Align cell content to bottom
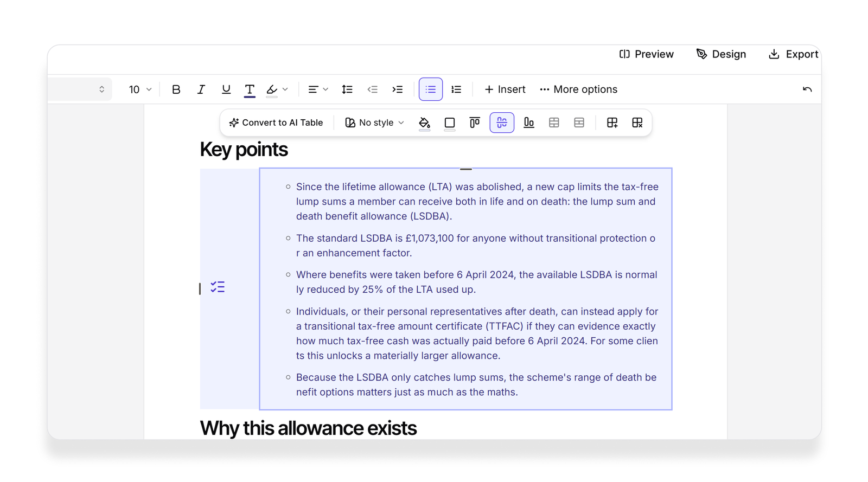The width and height of the screenshot is (868, 482). pyautogui.click(x=528, y=123)
